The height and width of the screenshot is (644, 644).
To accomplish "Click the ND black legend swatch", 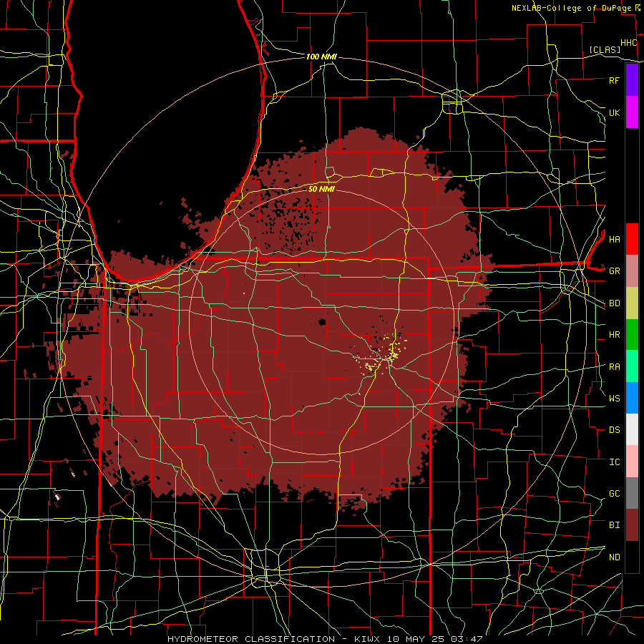I will (632, 557).
